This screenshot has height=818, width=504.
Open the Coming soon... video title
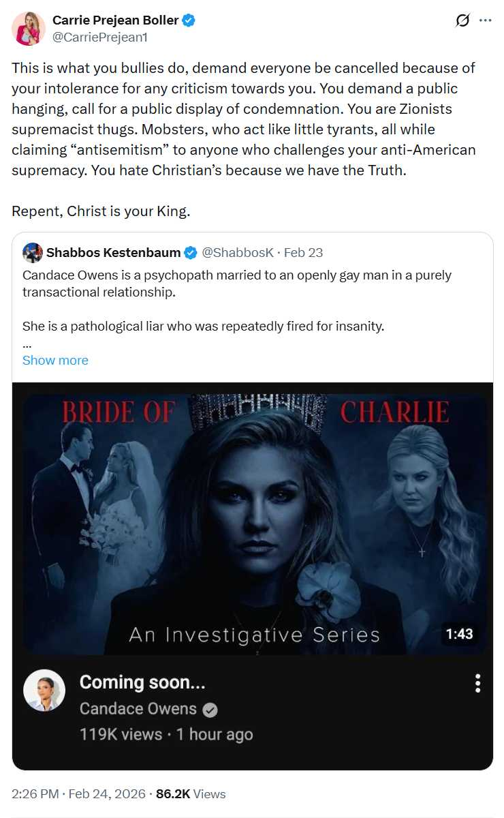(142, 682)
